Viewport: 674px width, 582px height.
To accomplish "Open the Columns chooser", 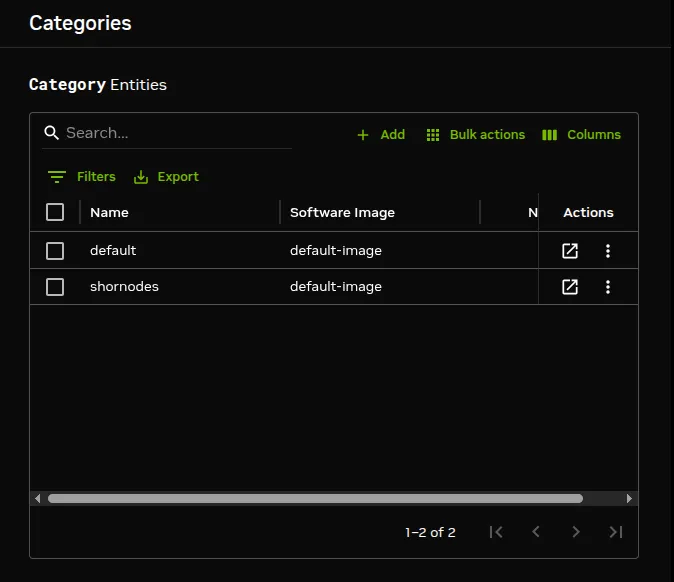I will [x=582, y=135].
